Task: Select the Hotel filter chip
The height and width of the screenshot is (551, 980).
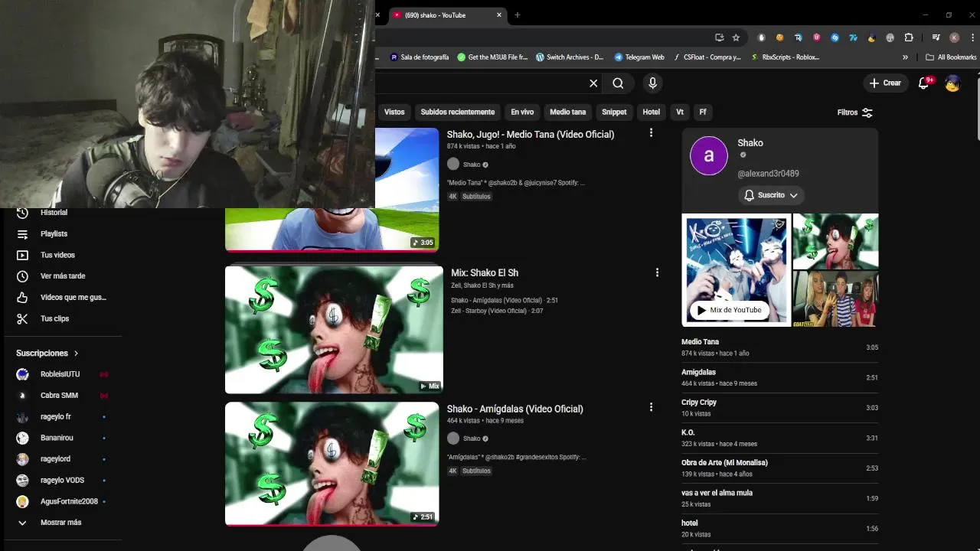Action: (652, 112)
